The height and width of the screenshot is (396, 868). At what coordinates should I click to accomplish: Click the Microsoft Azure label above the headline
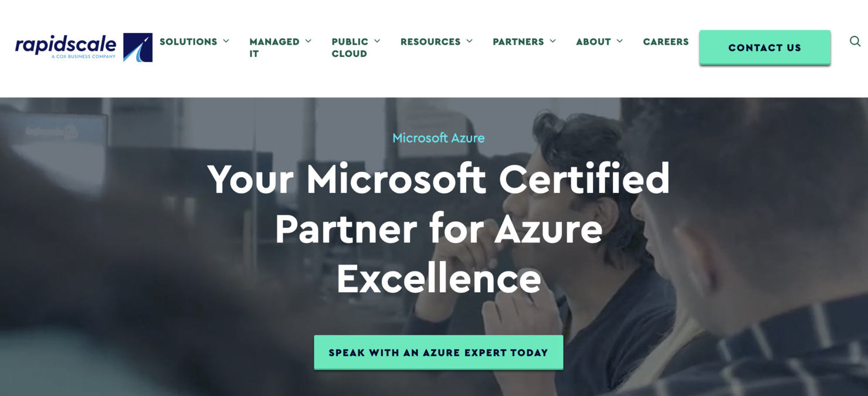point(438,137)
